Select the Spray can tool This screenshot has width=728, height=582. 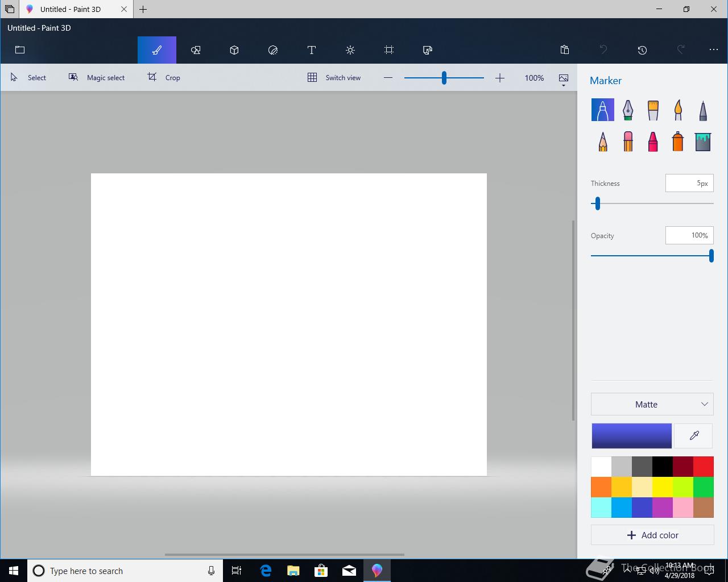tap(677, 142)
